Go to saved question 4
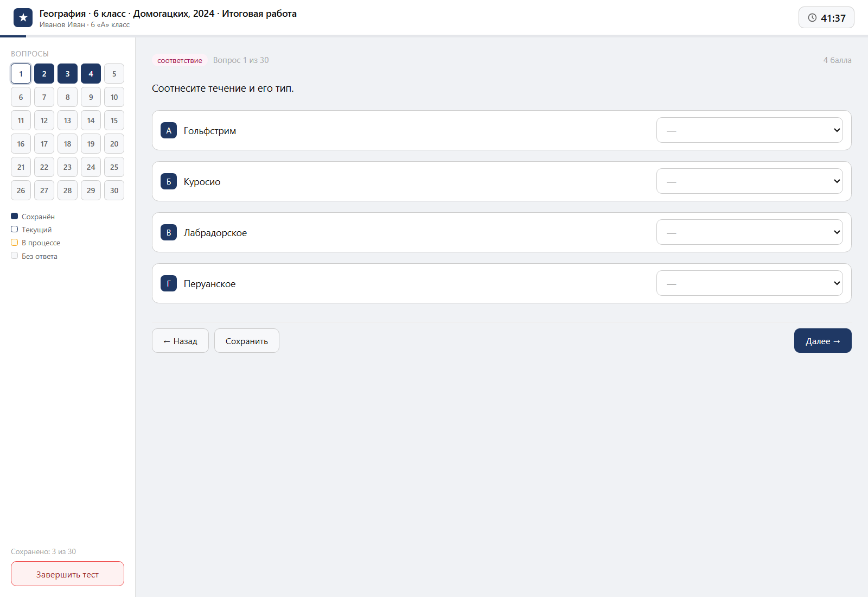The image size is (868, 597). tap(91, 74)
